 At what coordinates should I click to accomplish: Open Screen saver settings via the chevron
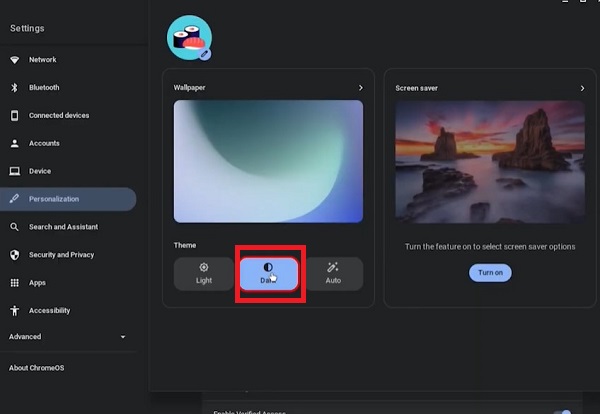(x=582, y=88)
